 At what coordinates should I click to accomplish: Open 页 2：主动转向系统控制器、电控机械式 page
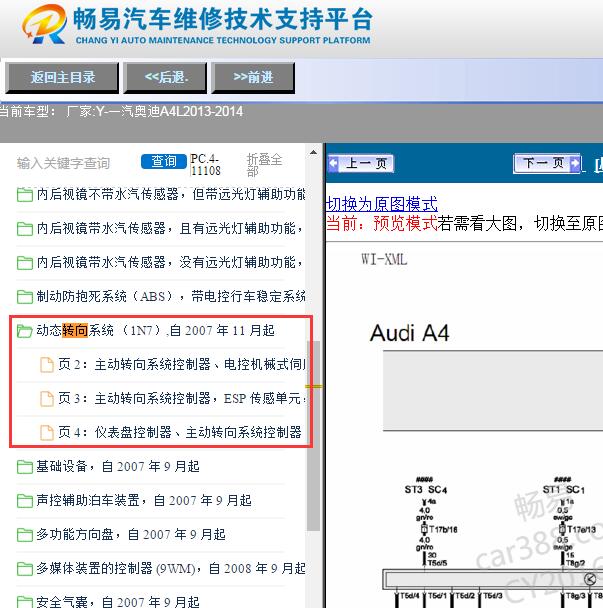(x=181, y=365)
